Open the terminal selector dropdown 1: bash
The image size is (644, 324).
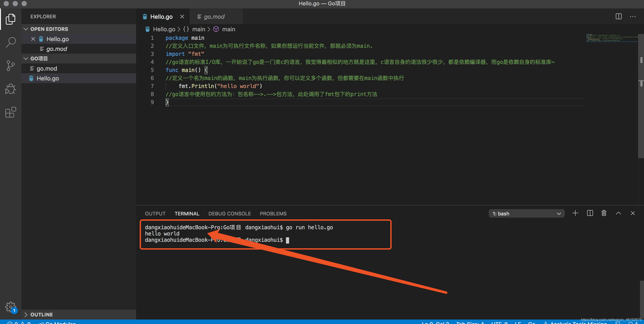click(x=526, y=213)
